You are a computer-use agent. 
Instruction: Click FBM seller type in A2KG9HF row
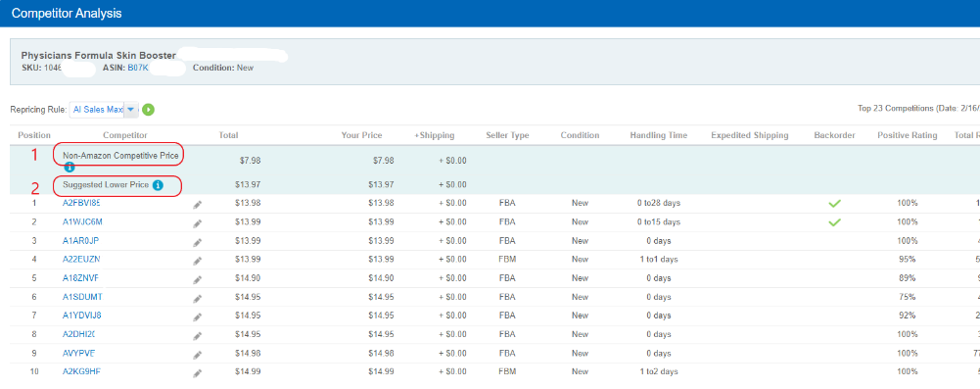[x=507, y=371]
